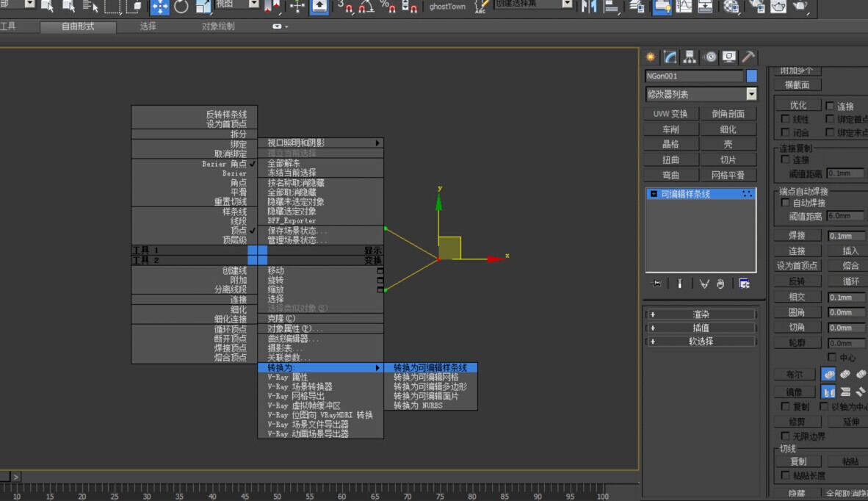Toggle the Percent Snap icon
Image resolution: width=868 pixels, height=501 pixels.
pyautogui.click(x=388, y=7)
